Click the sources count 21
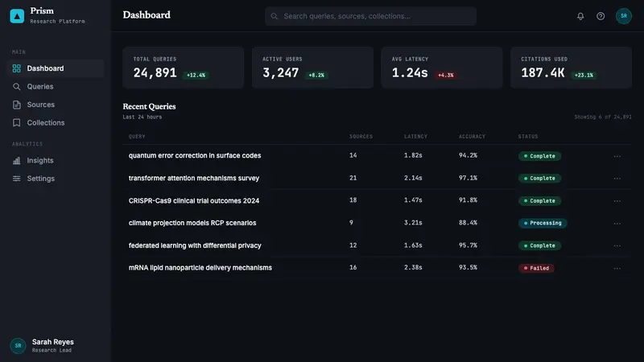Image resolution: width=644 pixels, height=362 pixels. coord(353,178)
